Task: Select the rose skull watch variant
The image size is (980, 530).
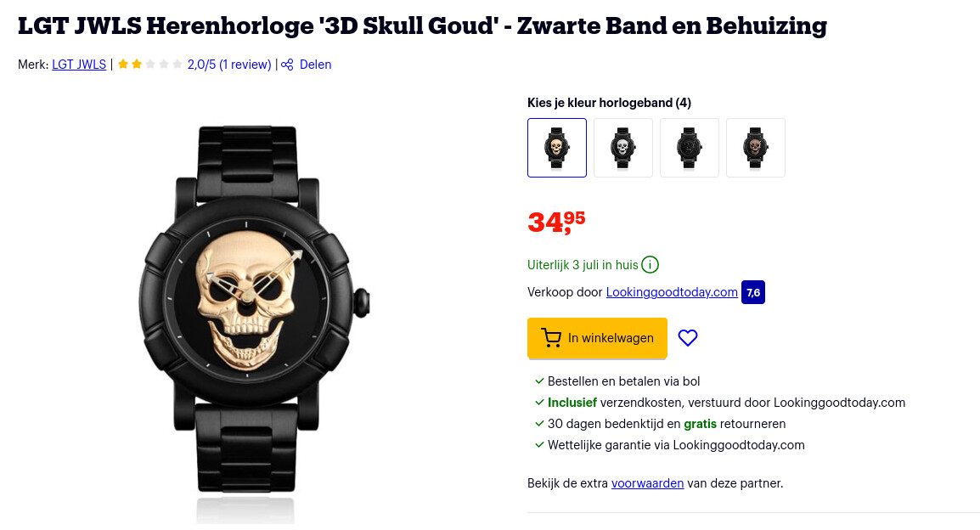Action: coord(756,148)
